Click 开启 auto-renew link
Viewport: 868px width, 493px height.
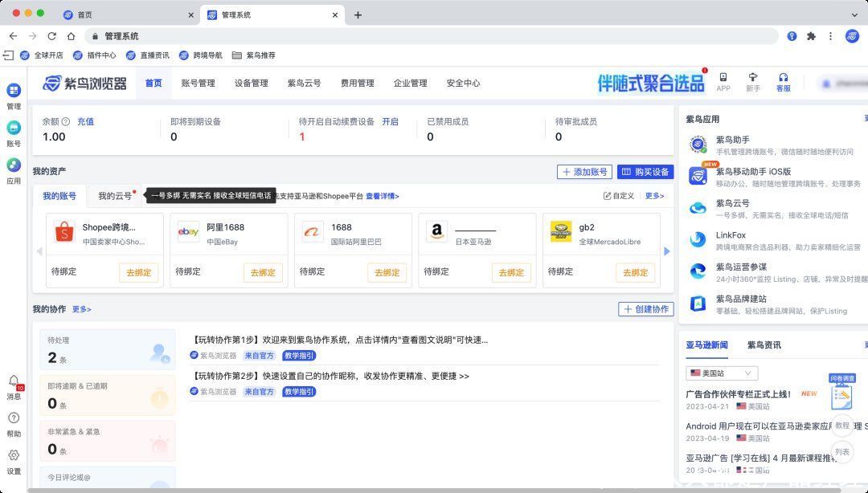coord(391,122)
